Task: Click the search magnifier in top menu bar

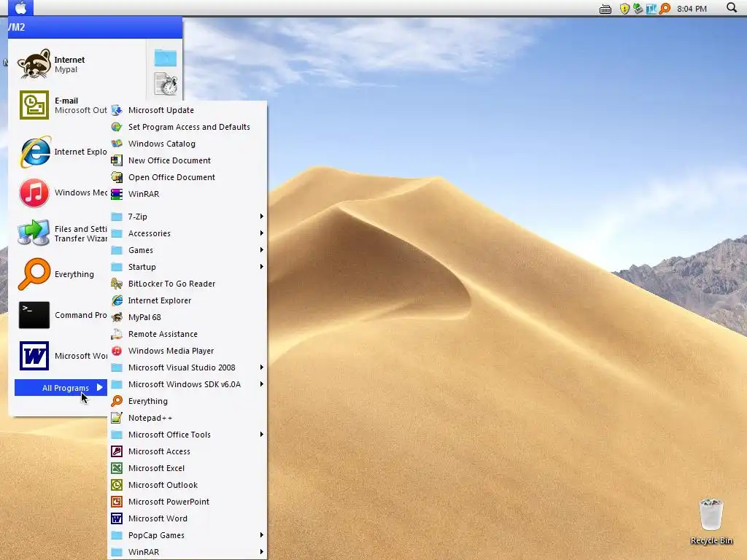Action: (731, 7)
